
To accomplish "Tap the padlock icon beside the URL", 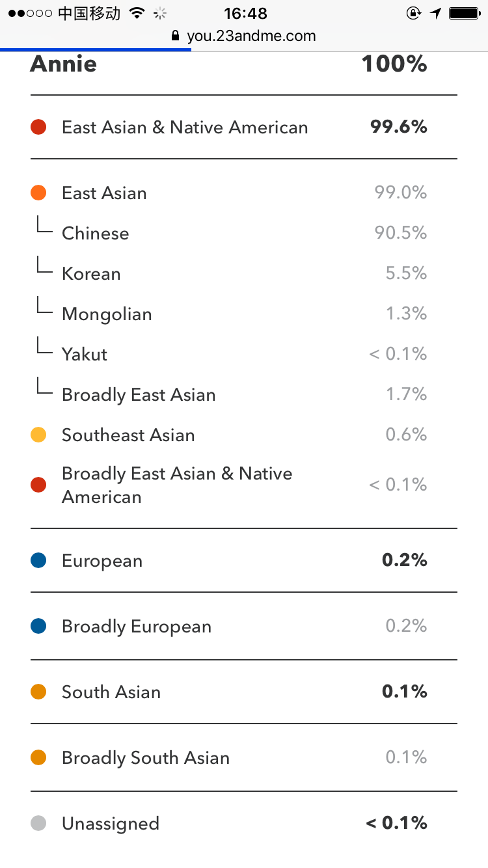I will pyautogui.click(x=174, y=36).
